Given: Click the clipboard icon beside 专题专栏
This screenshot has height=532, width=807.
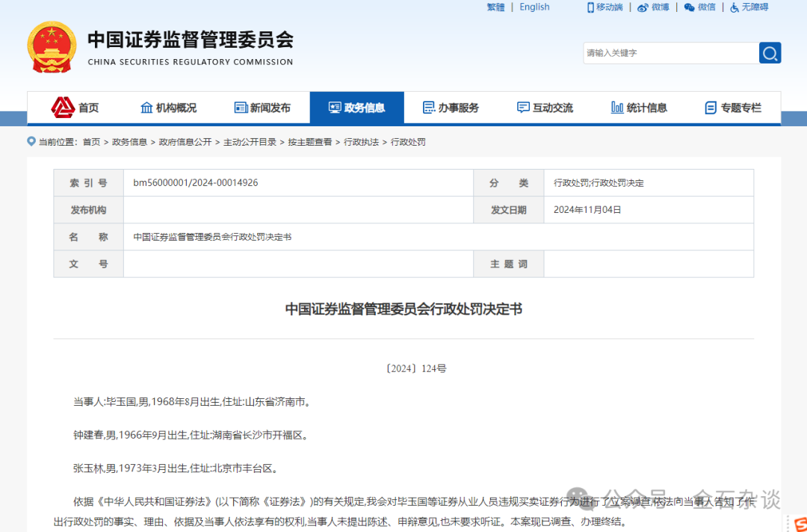Looking at the screenshot, I should tap(711, 108).
